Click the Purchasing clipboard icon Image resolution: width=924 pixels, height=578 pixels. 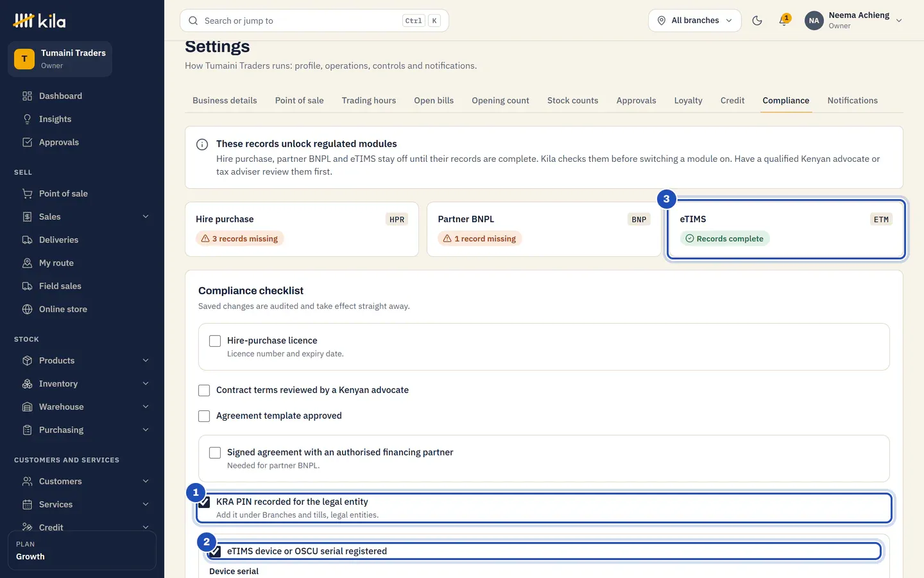[x=27, y=430]
